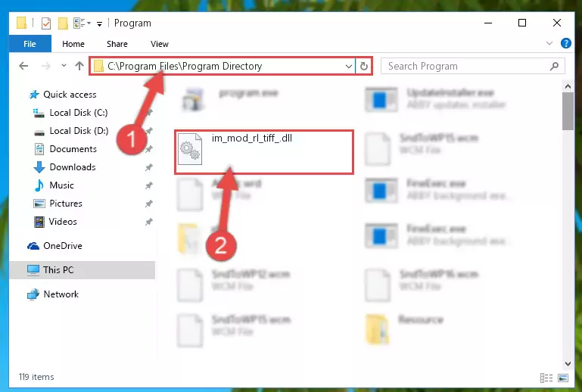The width and height of the screenshot is (582, 392).
Task: Refresh the current folder view
Action: (x=364, y=66)
